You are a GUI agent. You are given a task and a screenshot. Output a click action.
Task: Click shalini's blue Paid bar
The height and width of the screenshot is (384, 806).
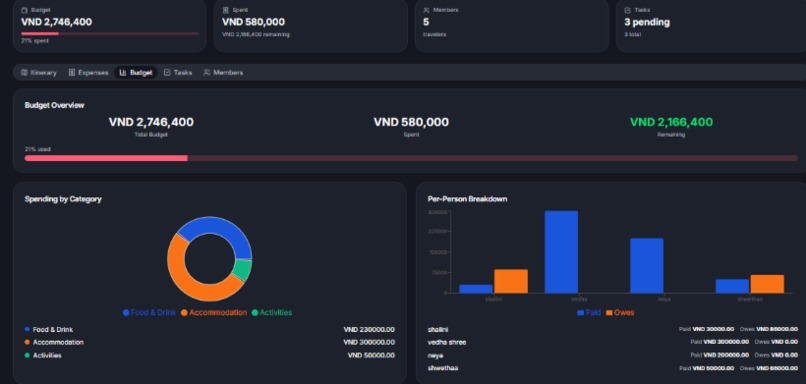476,289
